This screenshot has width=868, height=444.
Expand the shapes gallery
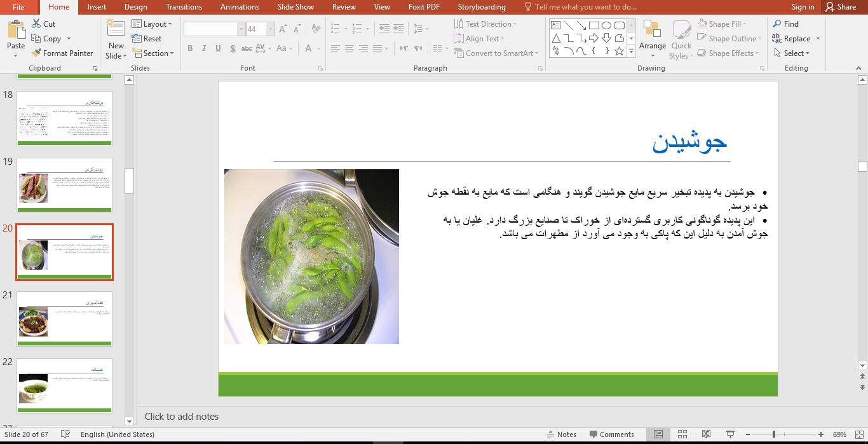(x=631, y=52)
